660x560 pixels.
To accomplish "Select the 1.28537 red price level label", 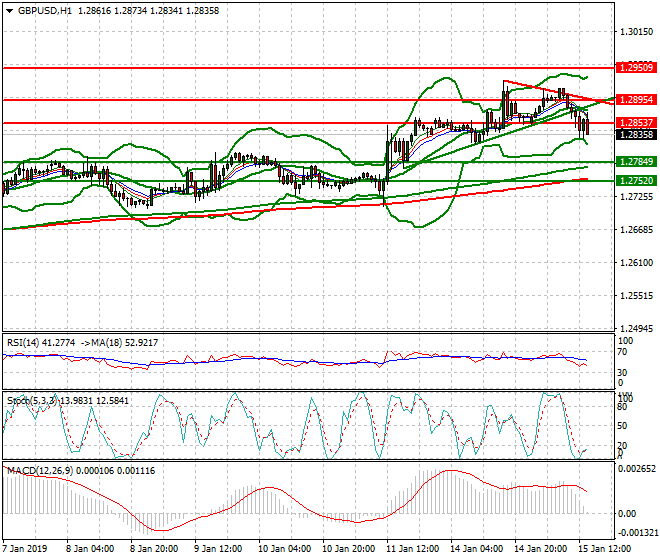I will tap(636, 123).
